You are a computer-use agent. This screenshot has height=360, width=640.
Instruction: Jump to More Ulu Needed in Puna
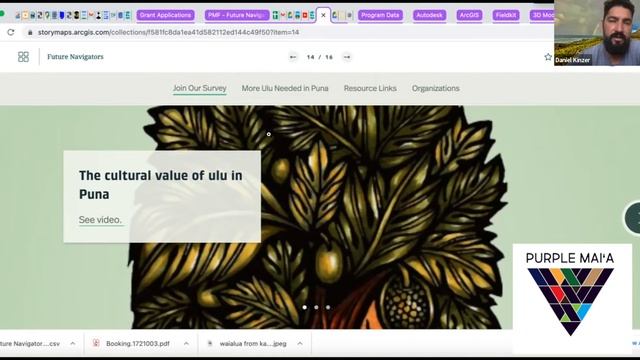[285, 88]
